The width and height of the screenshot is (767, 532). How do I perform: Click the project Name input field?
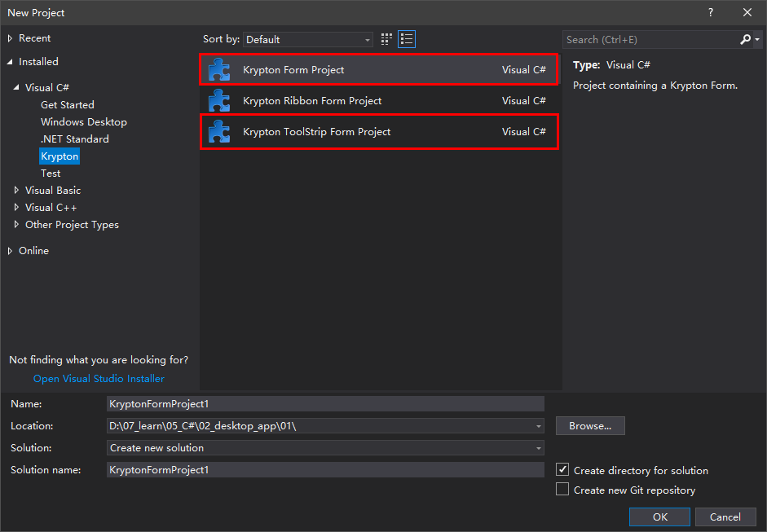[326, 403]
